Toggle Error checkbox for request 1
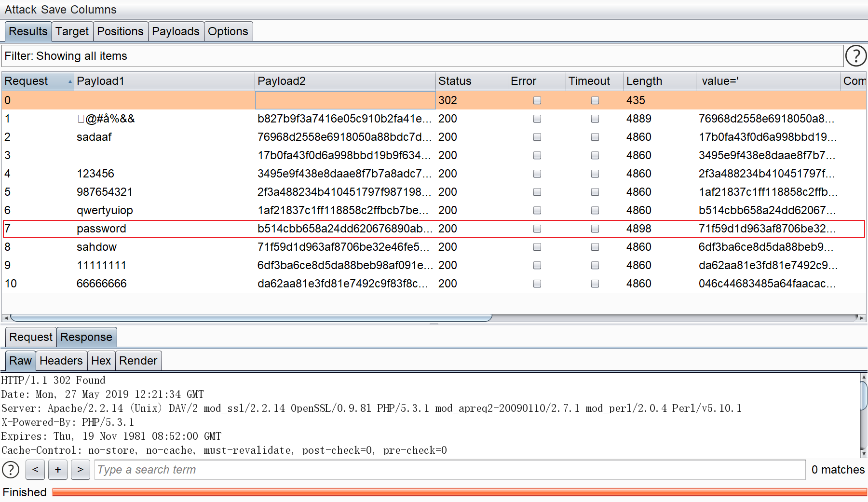The width and height of the screenshot is (868, 502). tap(537, 119)
